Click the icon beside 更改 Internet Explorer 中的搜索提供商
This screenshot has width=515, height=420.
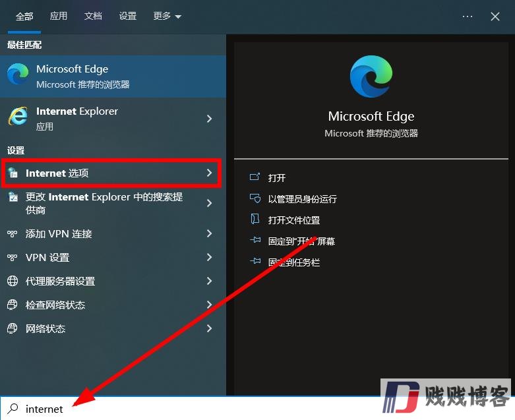[13, 196]
